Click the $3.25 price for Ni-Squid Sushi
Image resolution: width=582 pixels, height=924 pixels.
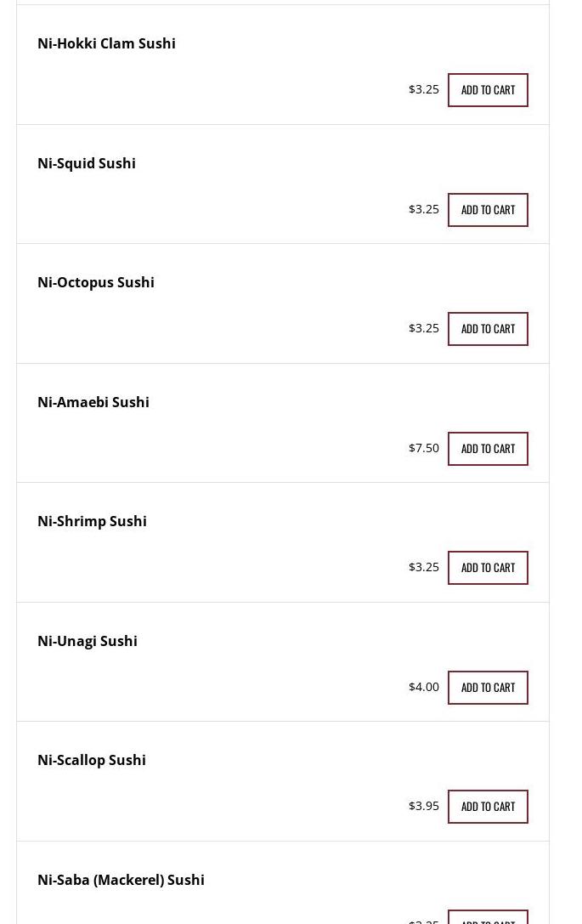424,209
